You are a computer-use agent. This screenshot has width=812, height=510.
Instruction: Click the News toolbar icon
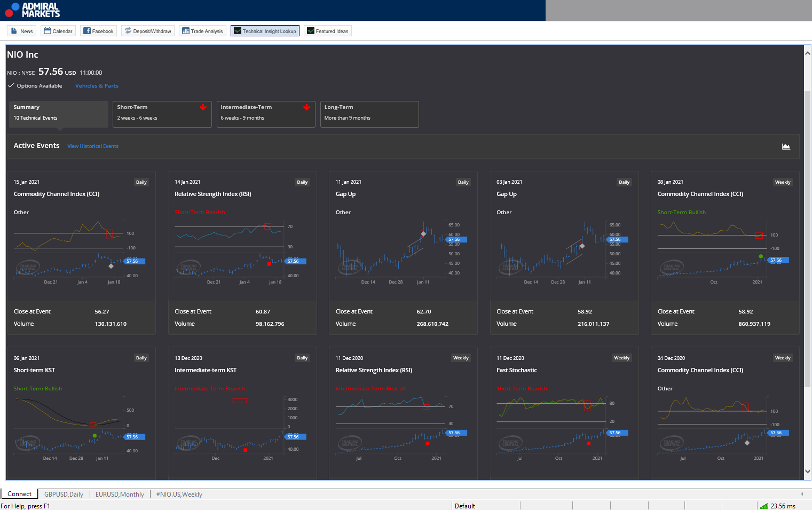pyautogui.click(x=22, y=31)
